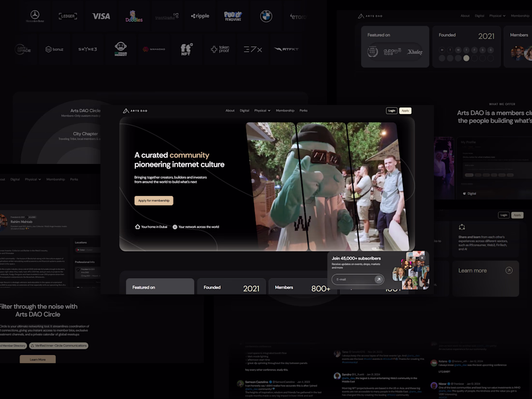Click the VISA logo
Image resolution: width=532 pixels, height=399 pixels.
point(101,16)
